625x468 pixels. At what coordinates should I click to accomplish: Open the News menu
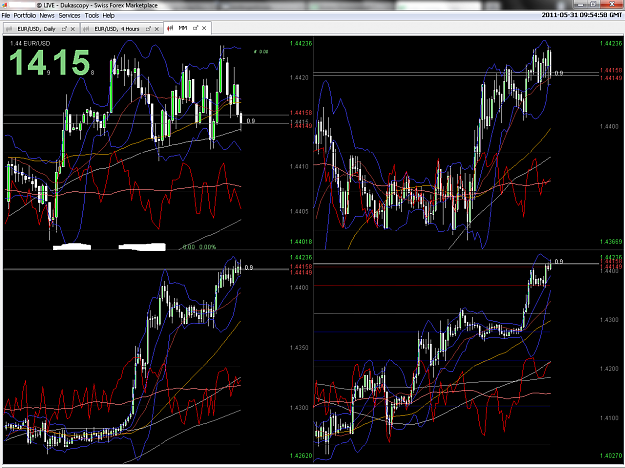tap(47, 16)
